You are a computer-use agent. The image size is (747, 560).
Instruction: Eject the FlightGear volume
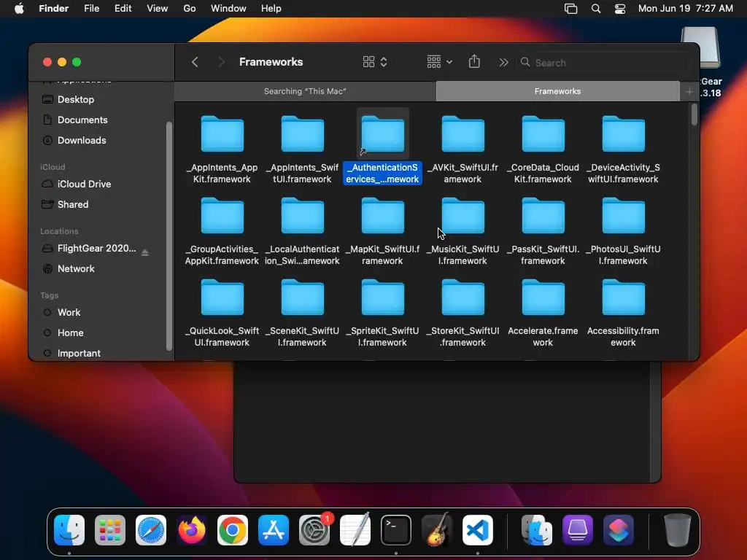tap(145, 252)
